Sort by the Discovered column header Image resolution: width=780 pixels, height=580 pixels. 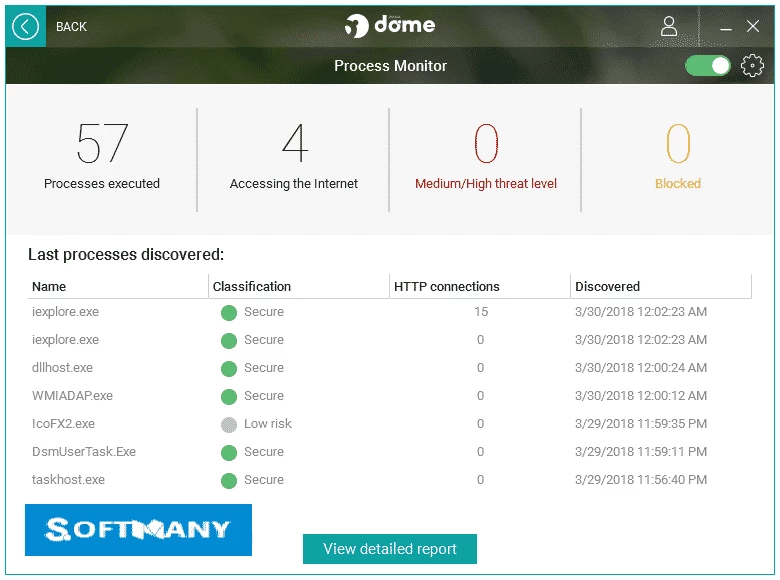pos(607,286)
